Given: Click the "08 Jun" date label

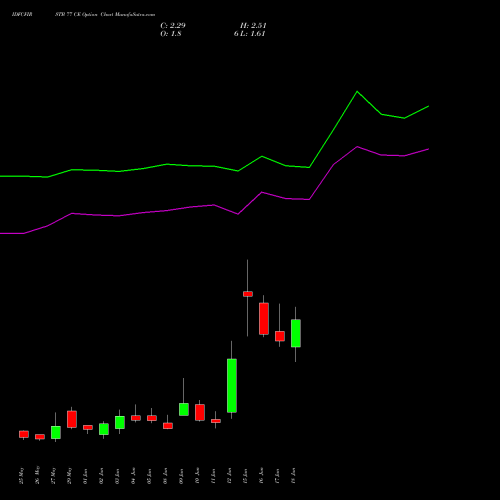Looking at the screenshot, I should click(x=166, y=476).
